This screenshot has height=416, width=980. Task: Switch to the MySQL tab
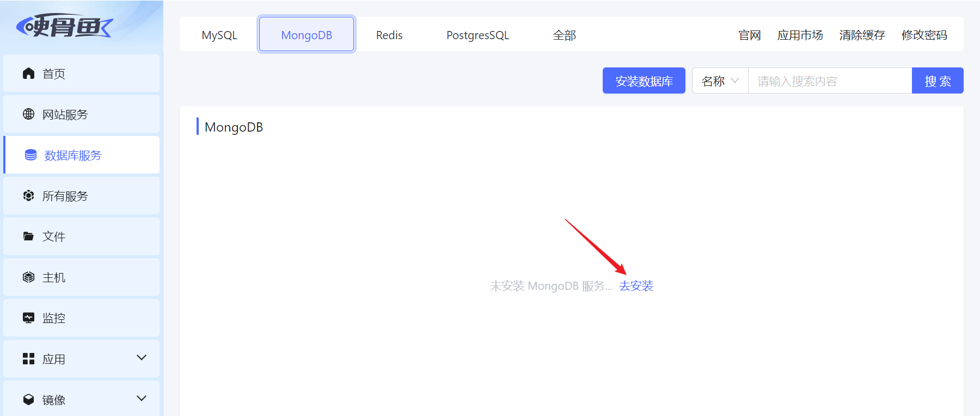pyautogui.click(x=219, y=35)
